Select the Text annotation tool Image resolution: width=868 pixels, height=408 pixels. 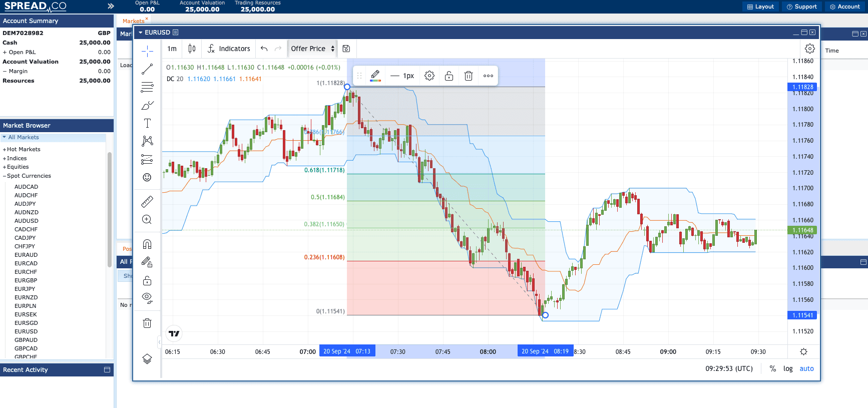click(x=147, y=123)
